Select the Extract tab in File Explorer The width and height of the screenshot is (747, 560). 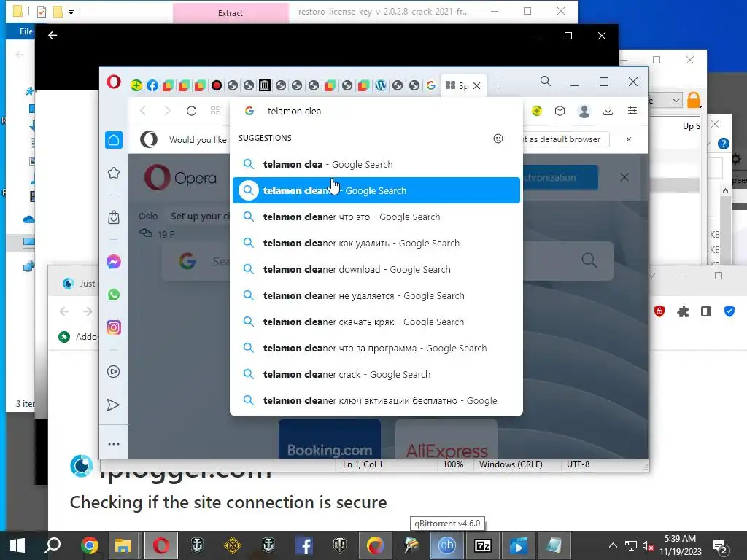(231, 13)
